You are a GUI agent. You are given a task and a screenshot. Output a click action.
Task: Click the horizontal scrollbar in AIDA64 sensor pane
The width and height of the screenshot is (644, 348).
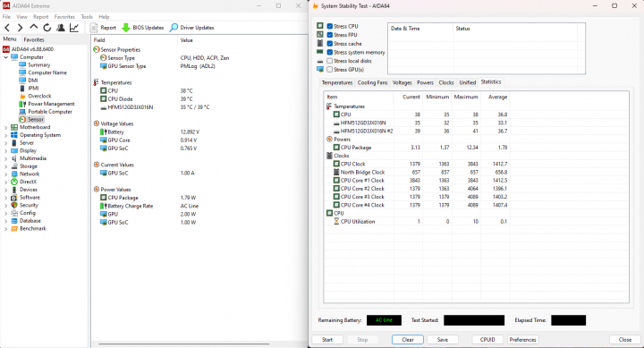pyautogui.click(x=183, y=344)
